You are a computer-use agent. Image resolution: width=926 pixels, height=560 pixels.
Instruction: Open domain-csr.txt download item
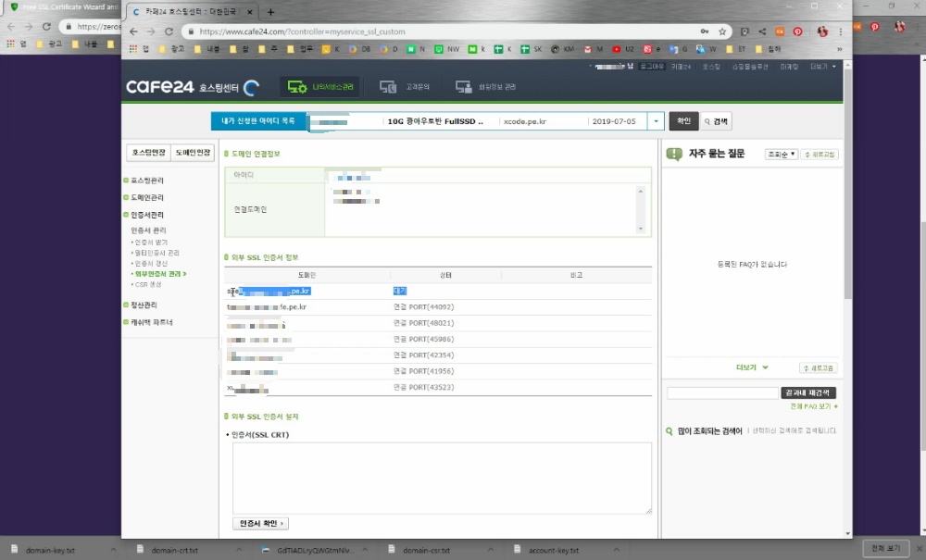[426, 550]
